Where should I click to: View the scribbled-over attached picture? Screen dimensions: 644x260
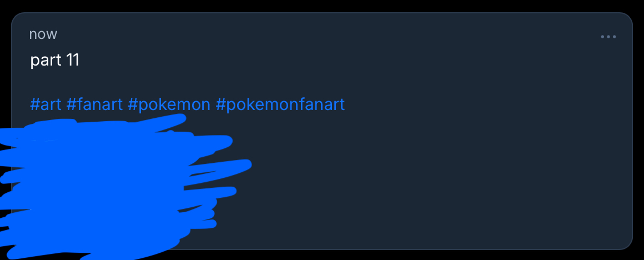pyautogui.click(x=111, y=183)
